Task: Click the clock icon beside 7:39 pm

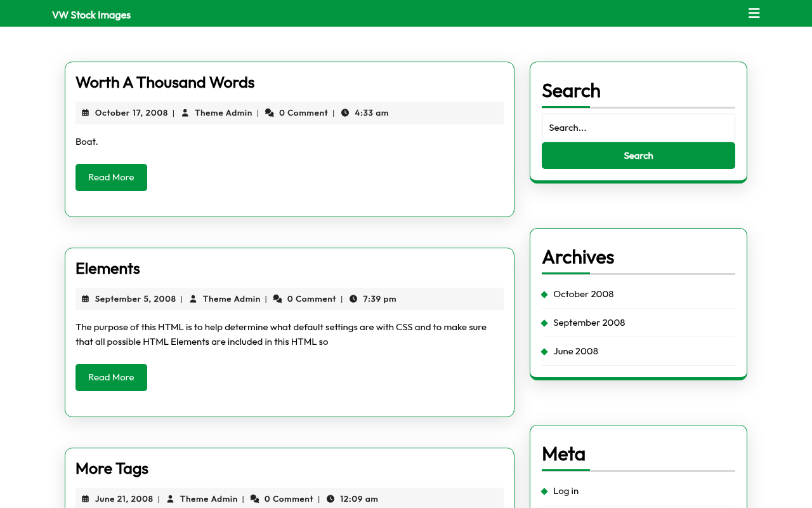Action: pos(353,299)
